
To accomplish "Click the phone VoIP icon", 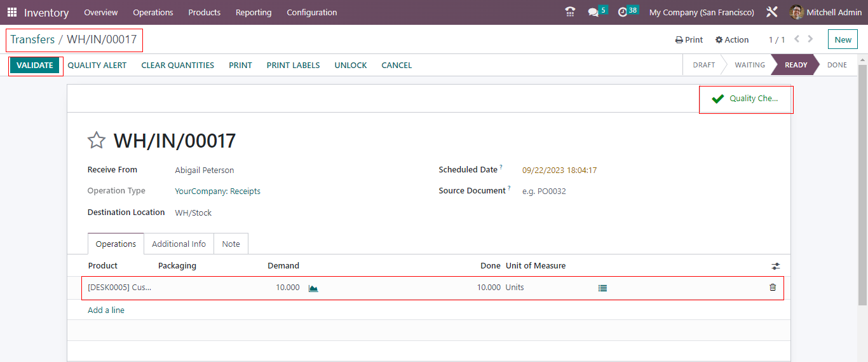I will click(570, 12).
